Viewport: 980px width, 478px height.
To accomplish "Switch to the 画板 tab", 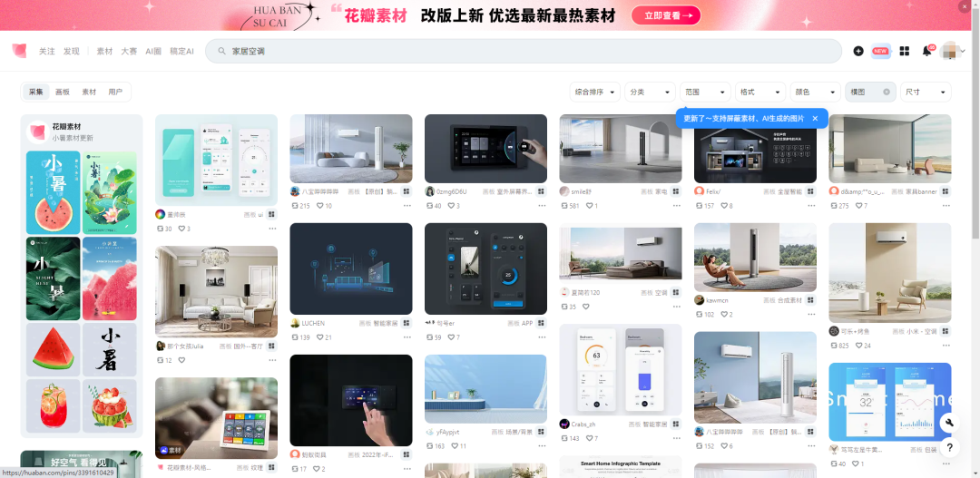I will pos(63,92).
